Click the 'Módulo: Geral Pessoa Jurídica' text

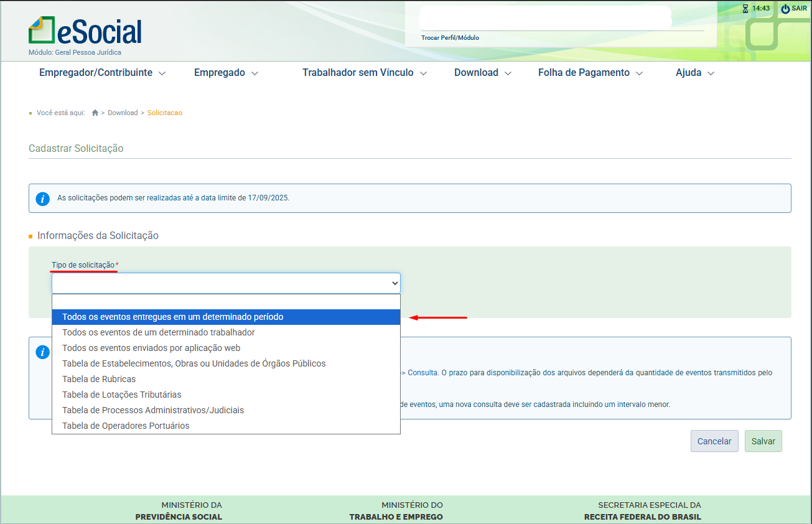click(x=75, y=53)
